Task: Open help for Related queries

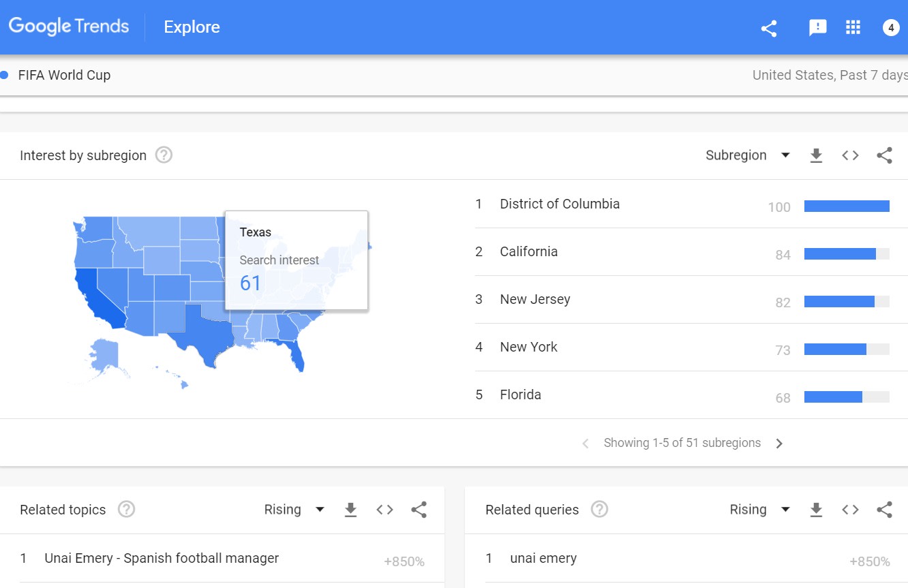Action: coord(599,510)
